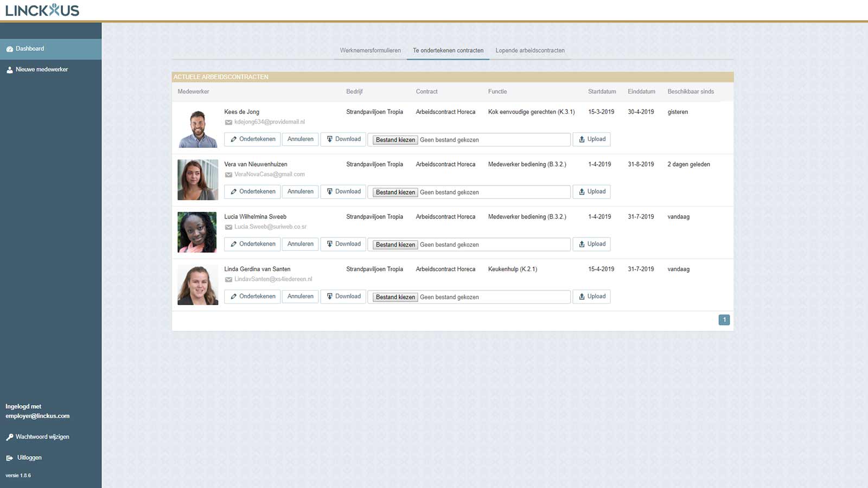The image size is (868, 488).
Task: Click the envelope icon beside Vera's email
Action: tap(228, 175)
